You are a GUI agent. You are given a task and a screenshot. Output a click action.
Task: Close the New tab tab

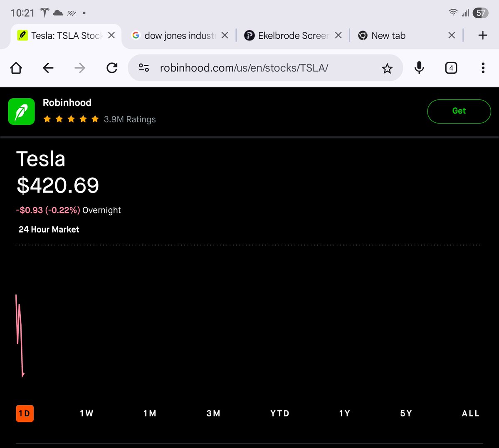click(x=452, y=35)
